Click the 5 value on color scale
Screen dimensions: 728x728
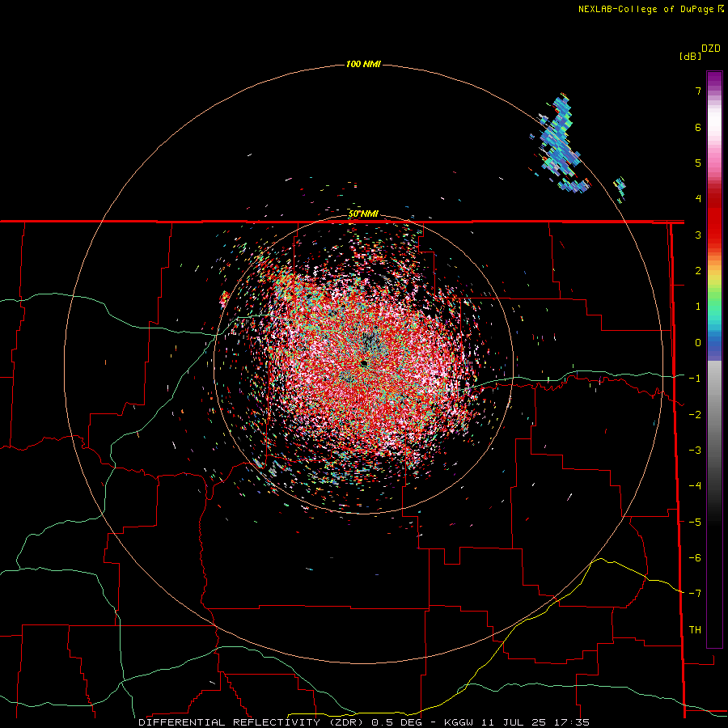click(x=698, y=163)
